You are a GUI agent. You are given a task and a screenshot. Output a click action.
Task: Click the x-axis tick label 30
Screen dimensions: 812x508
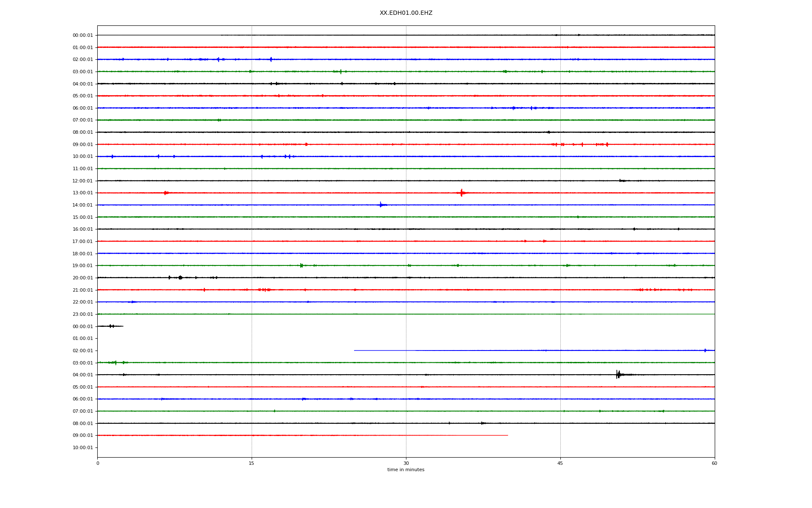pos(406,463)
